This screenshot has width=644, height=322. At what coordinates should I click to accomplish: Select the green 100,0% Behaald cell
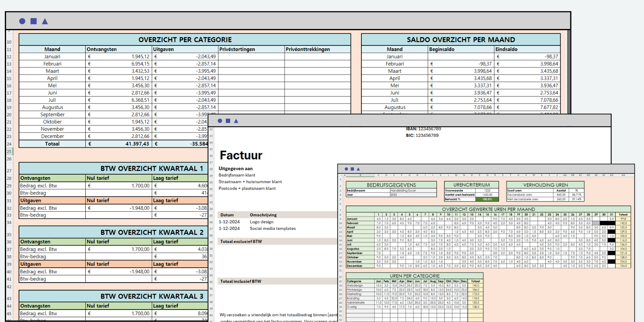click(487, 199)
